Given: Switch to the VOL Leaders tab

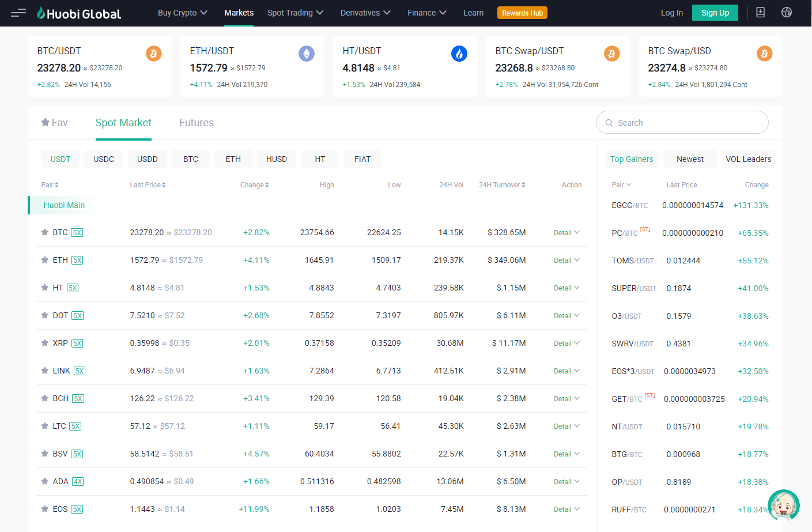Looking at the screenshot, I should (748, 159).
